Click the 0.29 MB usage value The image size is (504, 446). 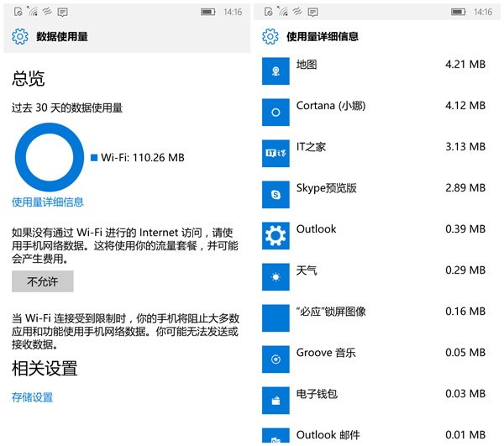tap(465, 270)
